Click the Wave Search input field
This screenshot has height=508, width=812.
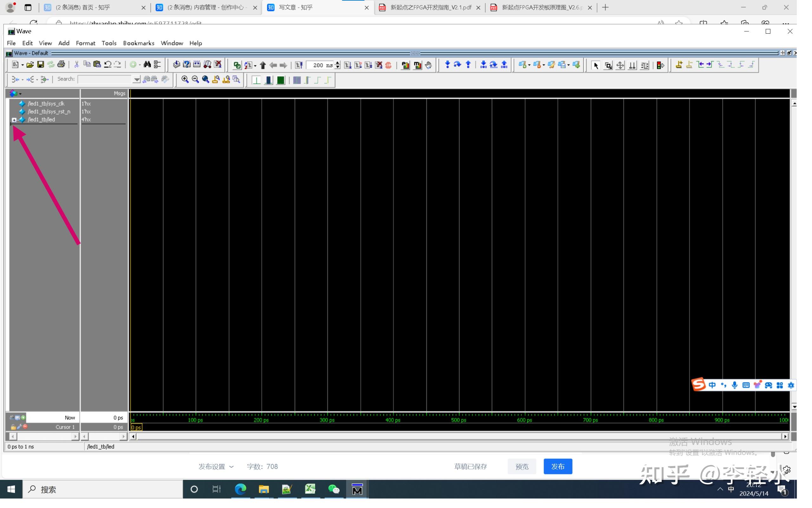coord(105,79)
